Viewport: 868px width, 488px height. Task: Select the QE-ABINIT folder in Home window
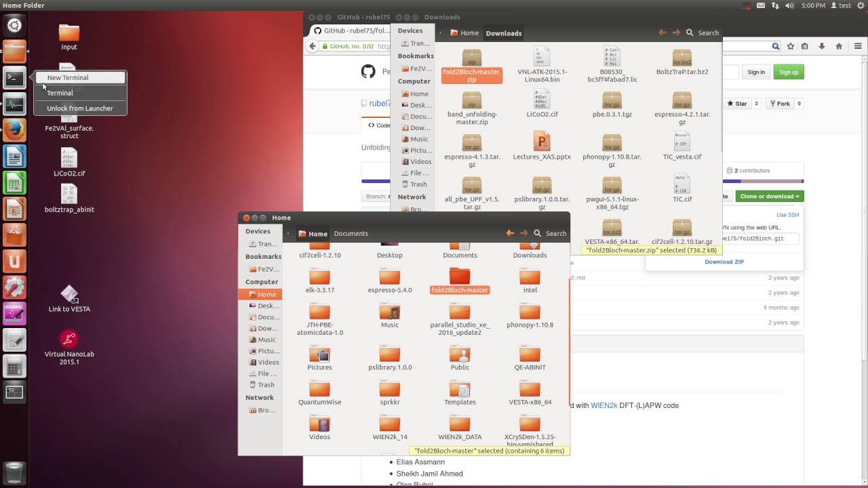click(x=530, y=358)
